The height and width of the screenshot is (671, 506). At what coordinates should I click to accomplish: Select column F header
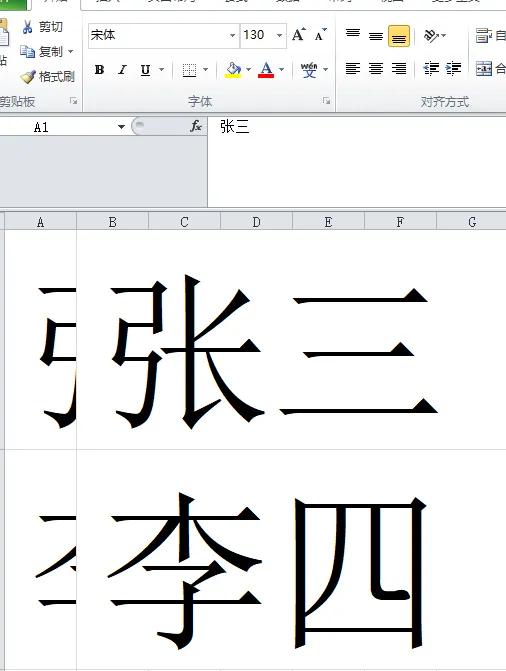(x=400, y=222)
